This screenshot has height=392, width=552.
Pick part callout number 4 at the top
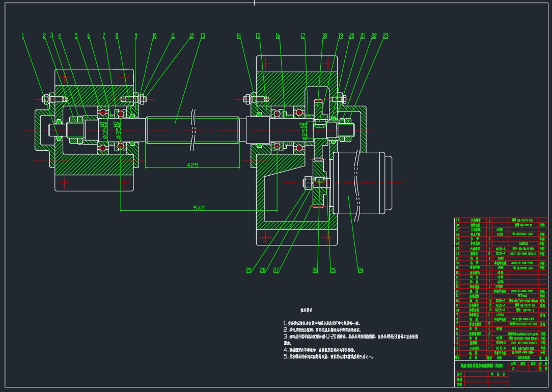pos(60,36)
